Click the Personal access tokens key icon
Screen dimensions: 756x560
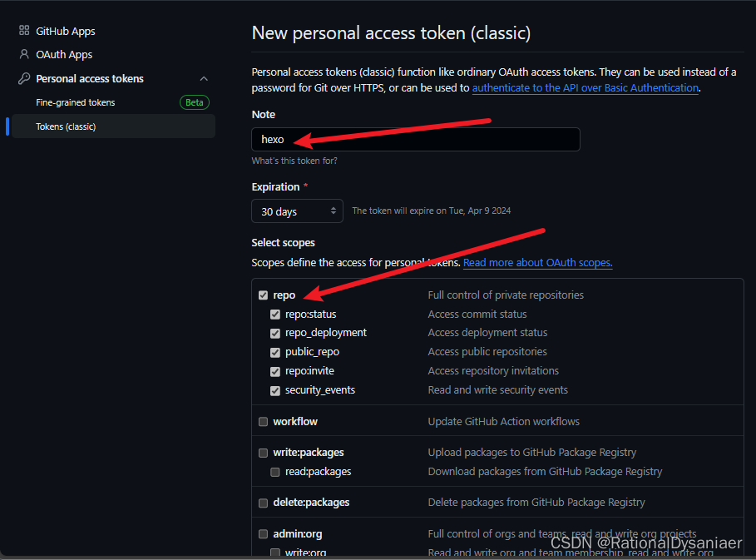[24, 78]
